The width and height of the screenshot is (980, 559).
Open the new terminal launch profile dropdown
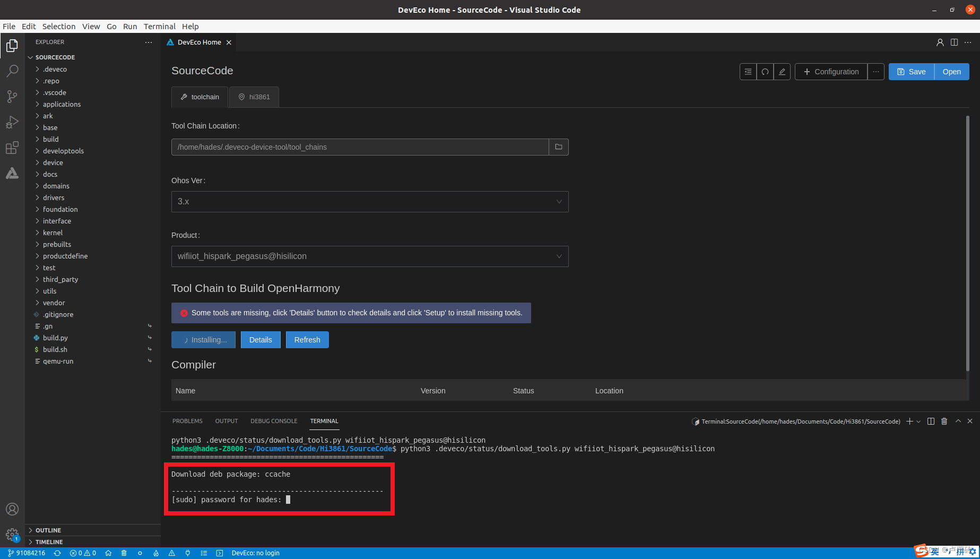click(919, 422)
